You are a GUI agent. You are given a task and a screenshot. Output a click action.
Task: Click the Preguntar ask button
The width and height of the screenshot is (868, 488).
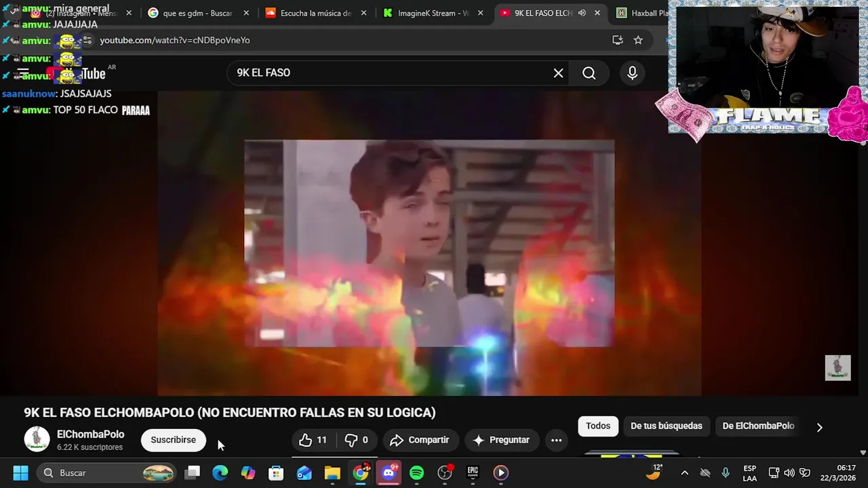501,440
